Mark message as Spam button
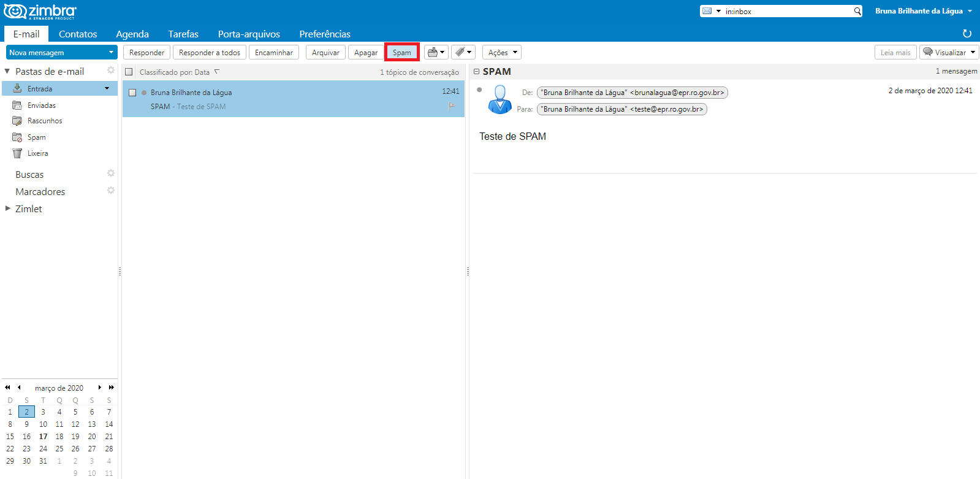The width and height of the screenshot is (980, 479). coord(402,52)
